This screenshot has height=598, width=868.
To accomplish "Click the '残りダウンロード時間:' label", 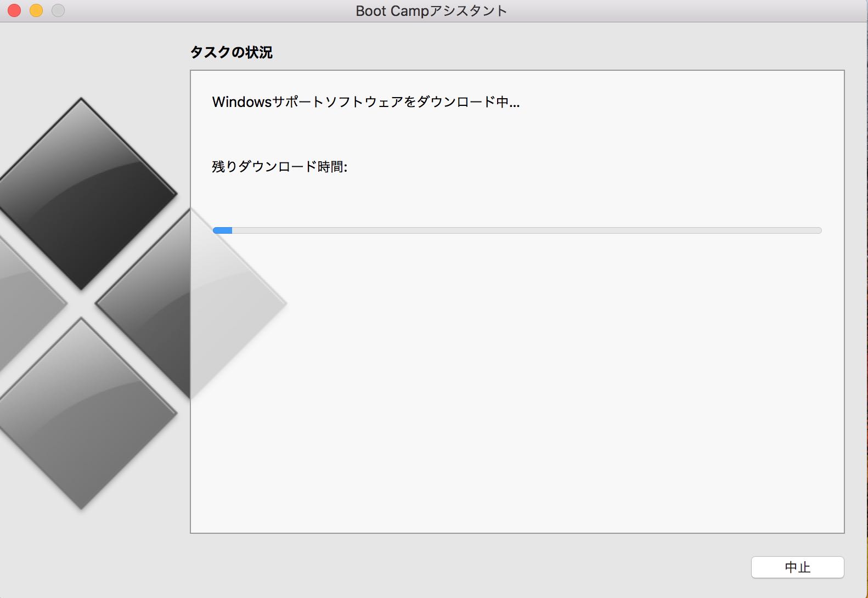I will (x=280, y=166).
